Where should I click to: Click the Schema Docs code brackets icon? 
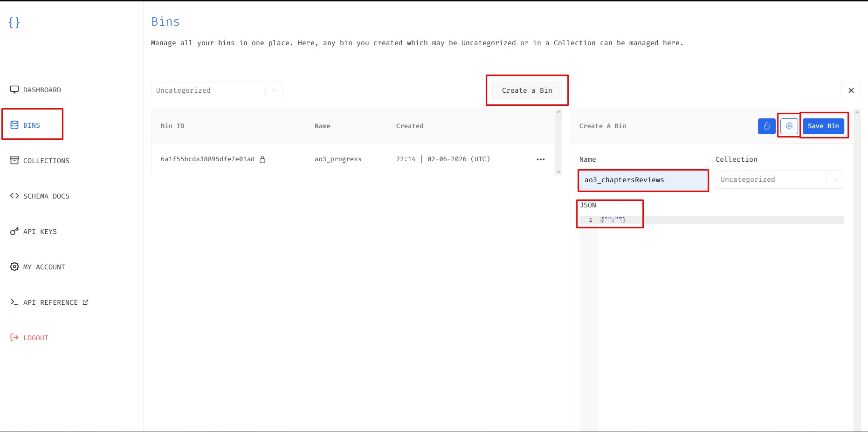point(14,196)
